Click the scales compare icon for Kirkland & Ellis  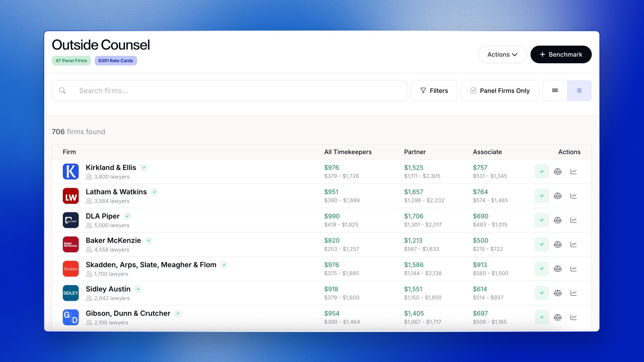tap(557, 171)
